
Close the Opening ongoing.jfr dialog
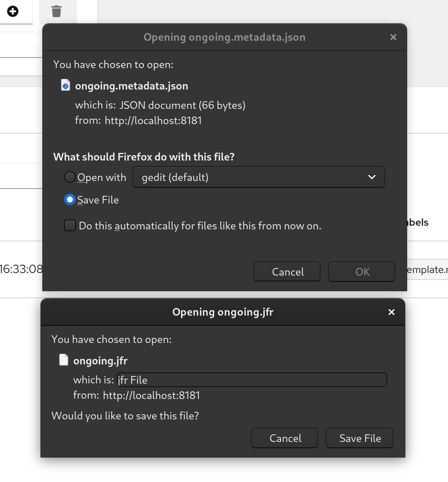pos(391,312)
